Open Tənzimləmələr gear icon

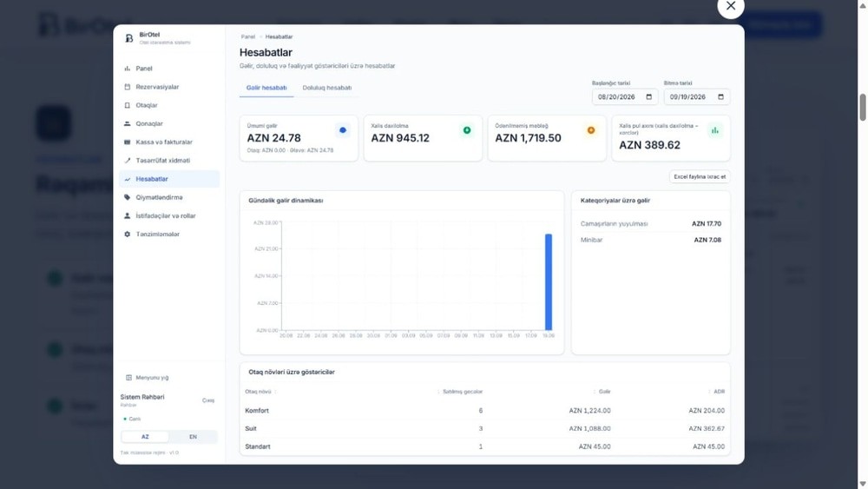click(x=128, y=235)
